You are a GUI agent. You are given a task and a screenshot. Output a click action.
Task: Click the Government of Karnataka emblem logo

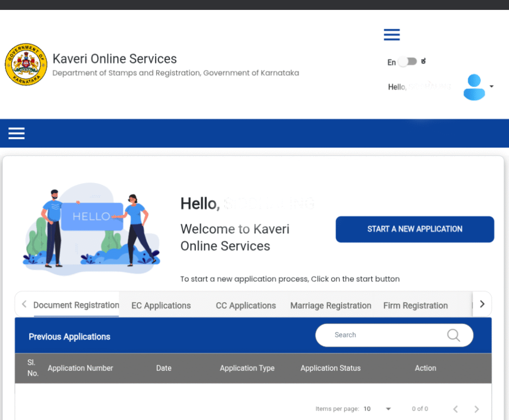point(26,65)
